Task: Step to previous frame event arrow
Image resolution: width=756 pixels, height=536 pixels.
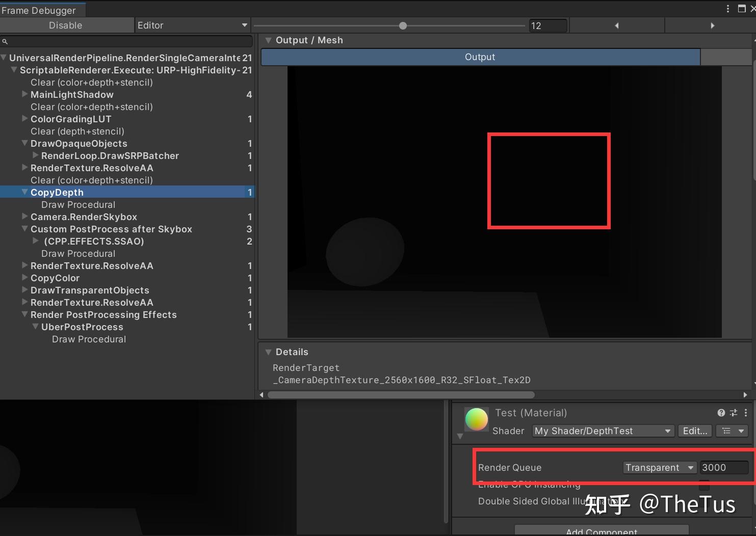Action: pos(617,25)
